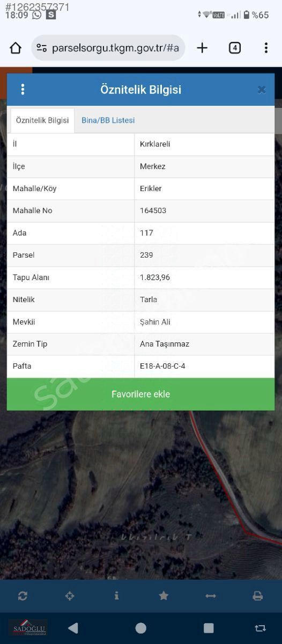
Task: Close the Öznitelik Bilgisi dialog
Action: (x=262, y=90)
